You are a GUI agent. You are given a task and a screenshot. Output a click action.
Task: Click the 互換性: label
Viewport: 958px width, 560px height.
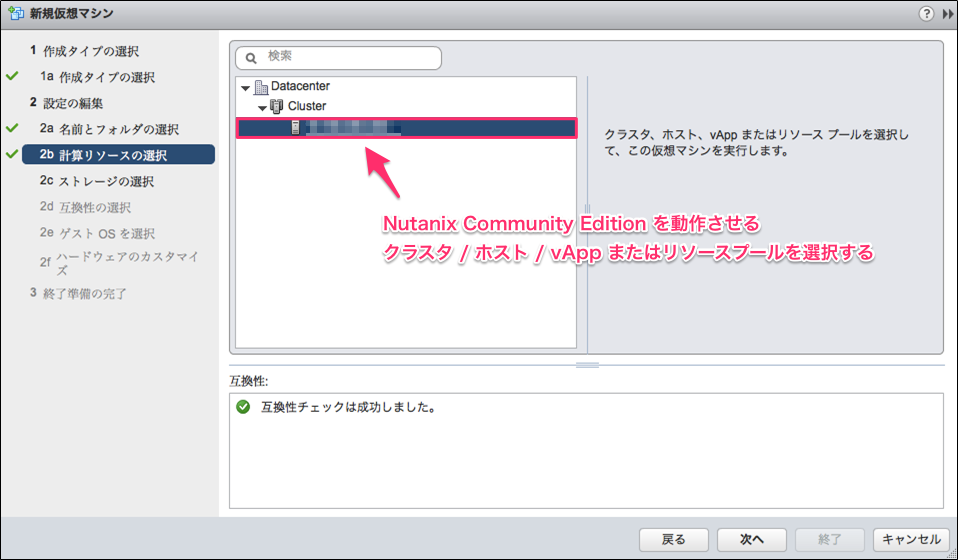click(x=249, y=381)
